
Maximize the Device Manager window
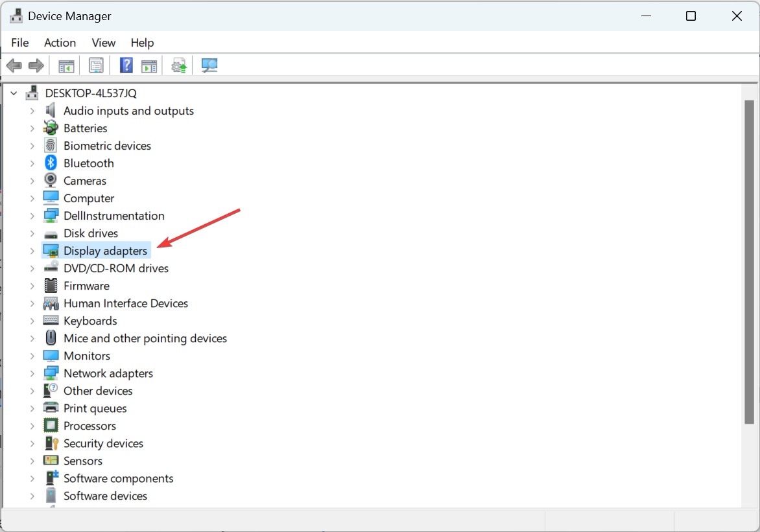pos(691,16)
